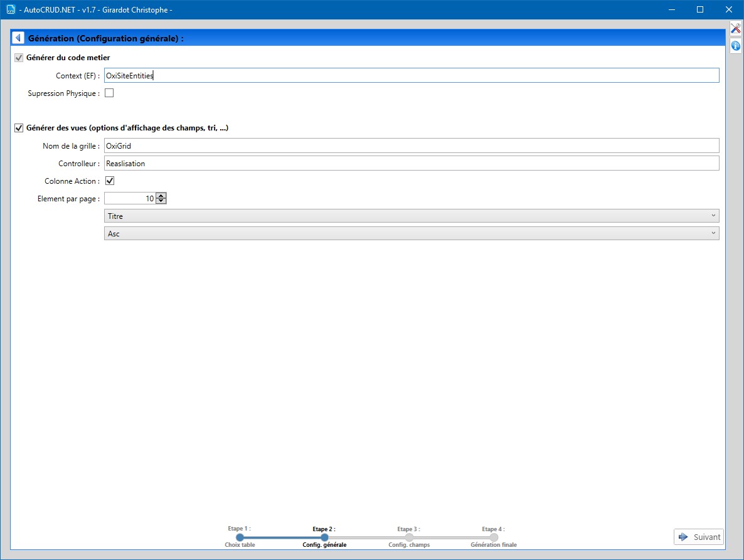Image resolution: width=744 pixels, height=560 pixels.
Task: Enable the Supression Physique checkbox
Action: coord(109,93)
